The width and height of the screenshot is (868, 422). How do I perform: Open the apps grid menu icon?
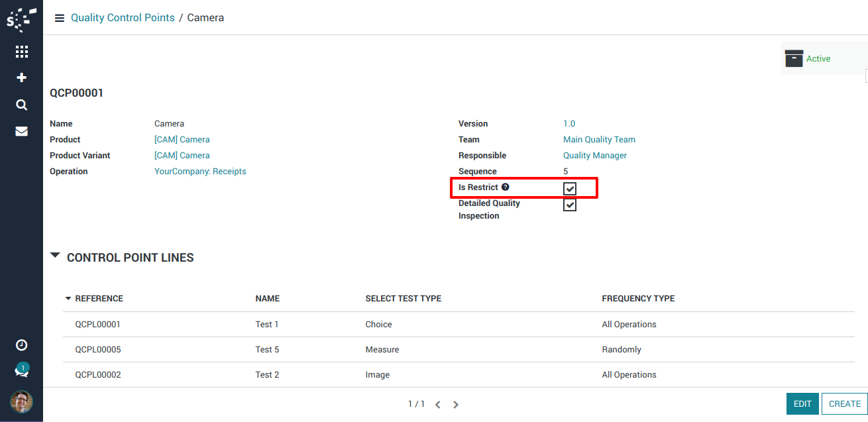click(21, 52)
